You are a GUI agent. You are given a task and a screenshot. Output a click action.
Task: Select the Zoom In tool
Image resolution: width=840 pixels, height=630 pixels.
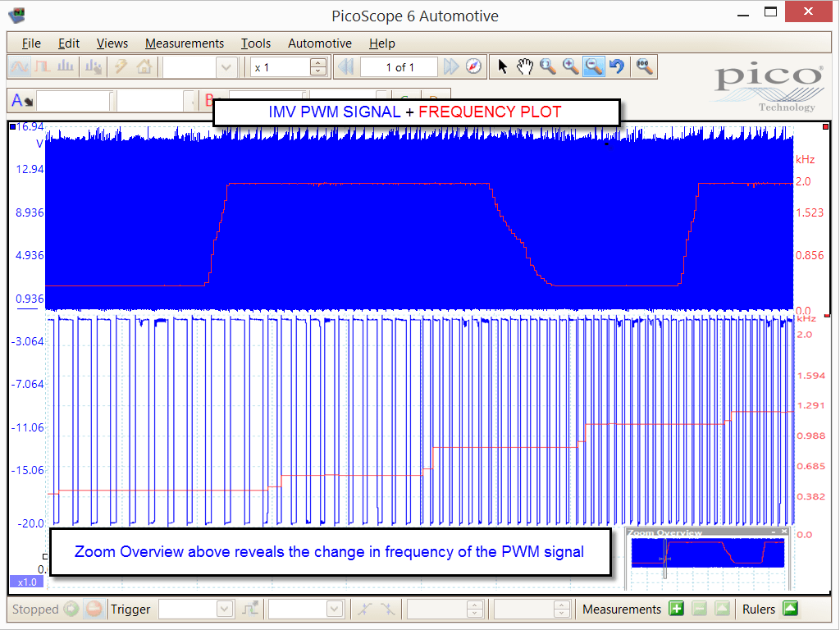click(x=571, y=67)
